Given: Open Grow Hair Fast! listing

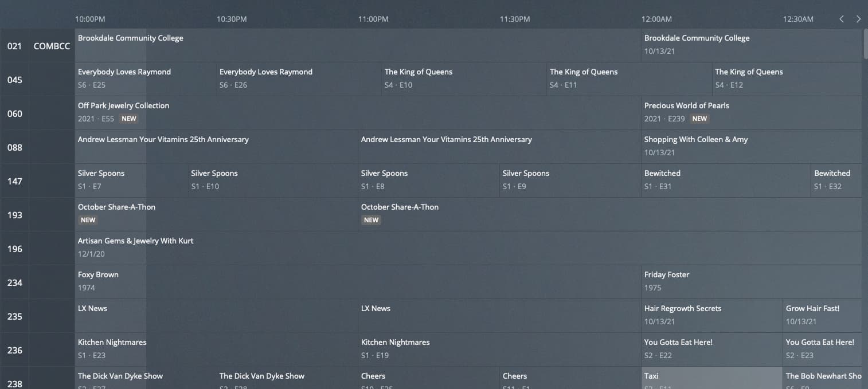Looking at the screenshot, I should pyautogui.click(x=822, y=316).
